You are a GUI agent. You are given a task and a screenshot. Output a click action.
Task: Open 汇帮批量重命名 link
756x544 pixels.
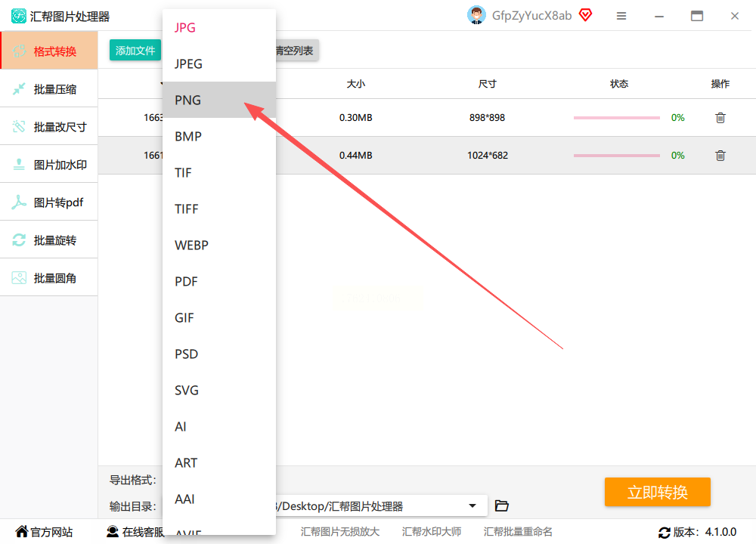click(x=518, y=531)
